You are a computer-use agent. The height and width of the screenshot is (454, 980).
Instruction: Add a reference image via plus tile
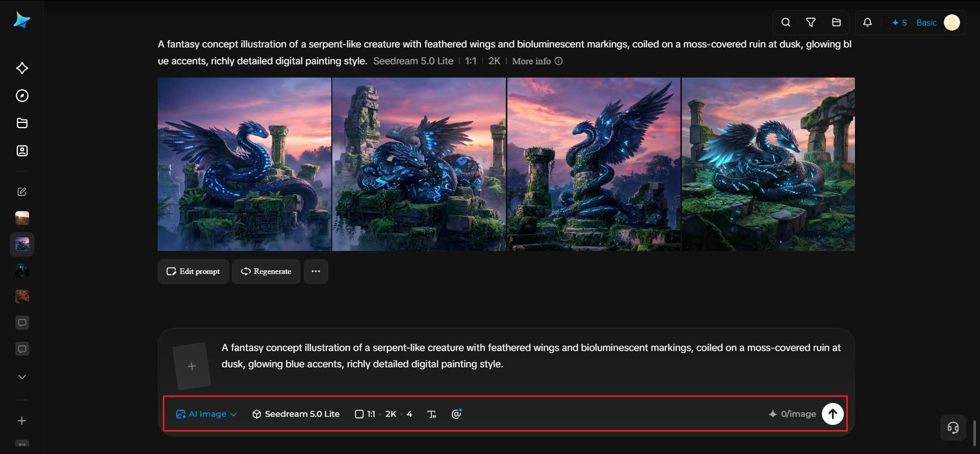(x=192, y=366)
